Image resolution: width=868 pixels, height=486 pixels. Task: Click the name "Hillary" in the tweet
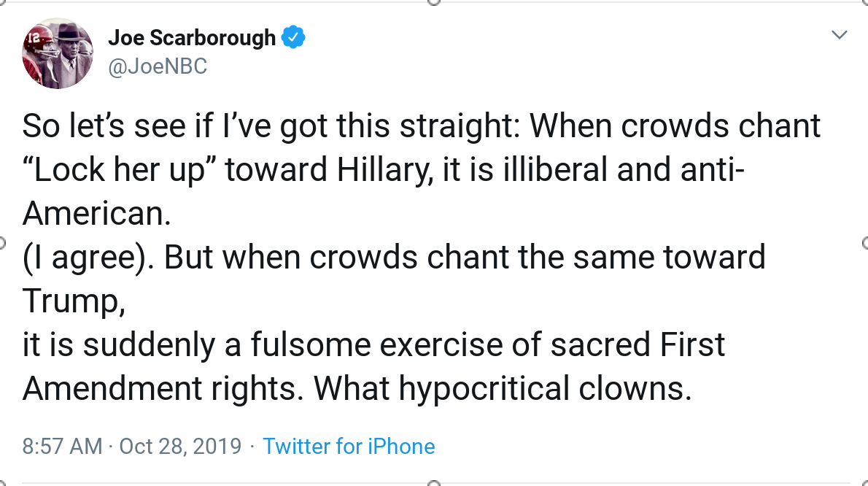pos(383,169)
